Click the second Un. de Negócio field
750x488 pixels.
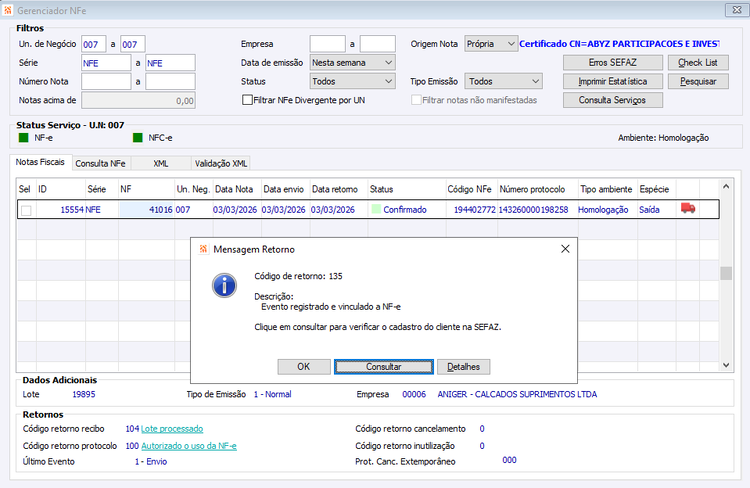132,44
